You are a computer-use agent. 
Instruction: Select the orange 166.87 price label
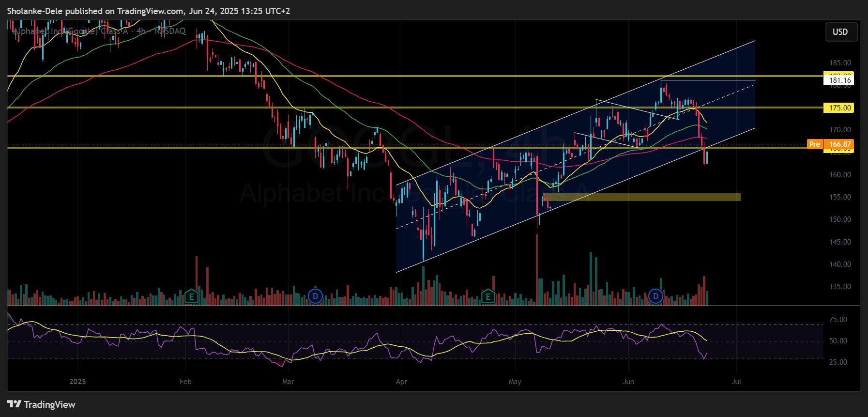coord(839,144)
